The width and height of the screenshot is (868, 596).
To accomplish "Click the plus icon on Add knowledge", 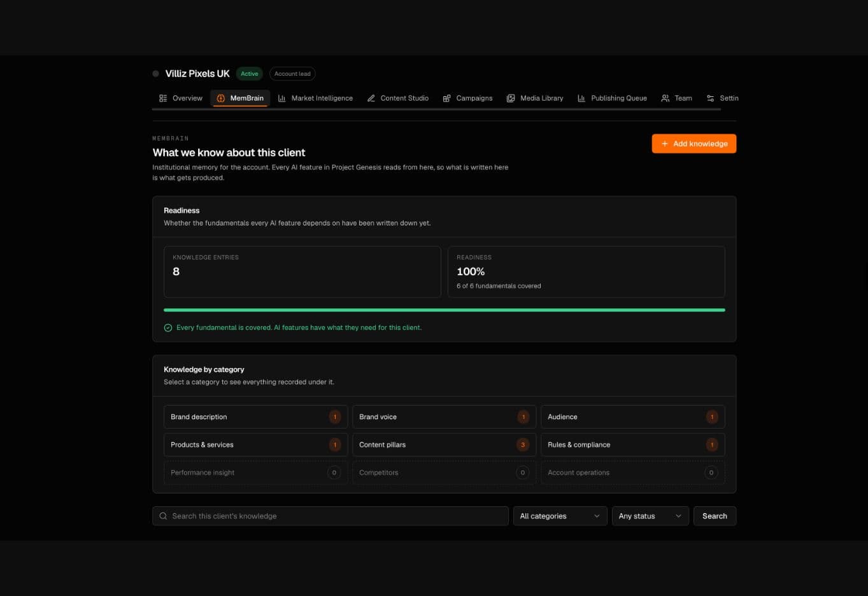I will tap(665, 144).
